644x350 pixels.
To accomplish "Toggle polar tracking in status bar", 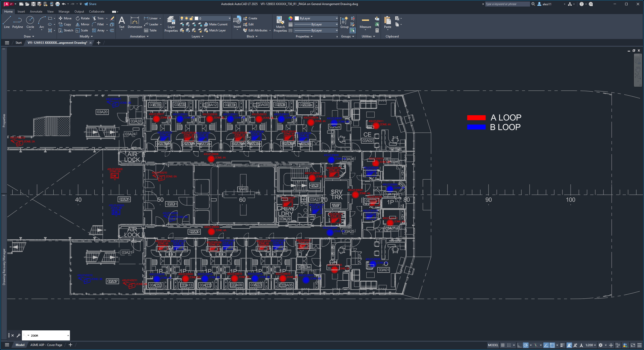I will 526,345.
